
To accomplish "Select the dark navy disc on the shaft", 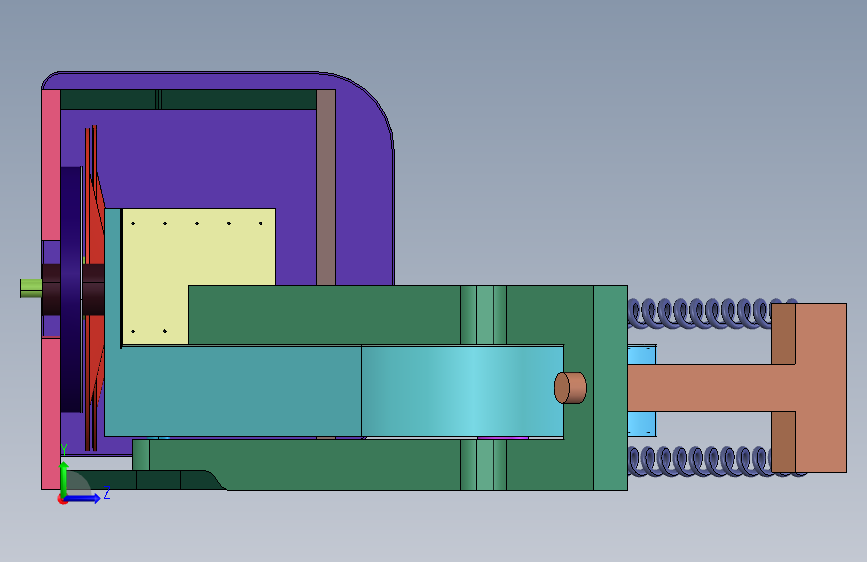I will click(x=71, y=289).
